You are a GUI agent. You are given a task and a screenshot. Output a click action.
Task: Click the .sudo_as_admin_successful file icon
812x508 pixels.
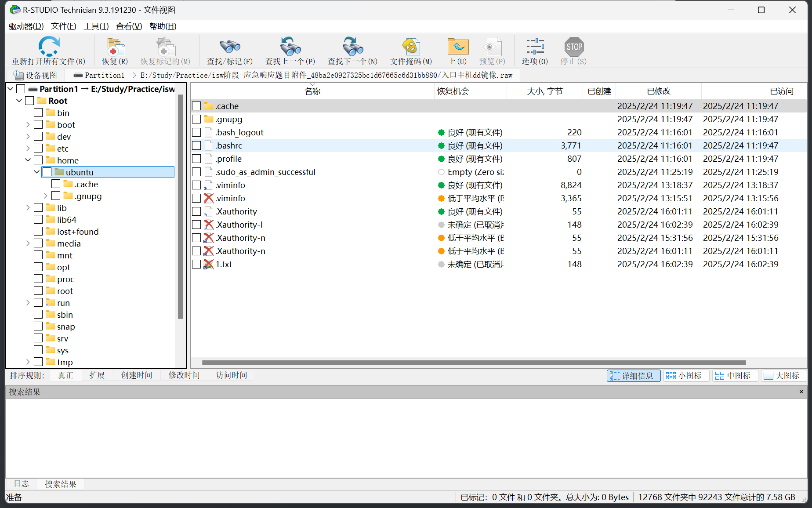click(x=209, y=172)
